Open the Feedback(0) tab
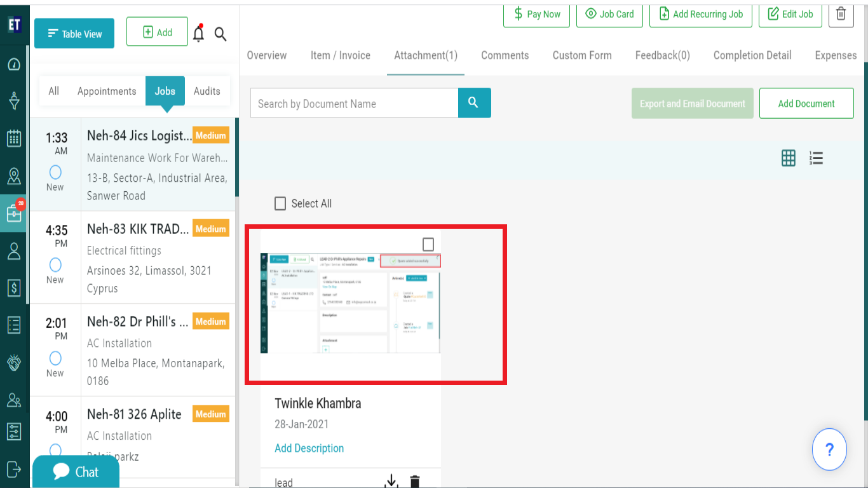The height and width of the screenshot is (488, 868). [x=663, y=55]
